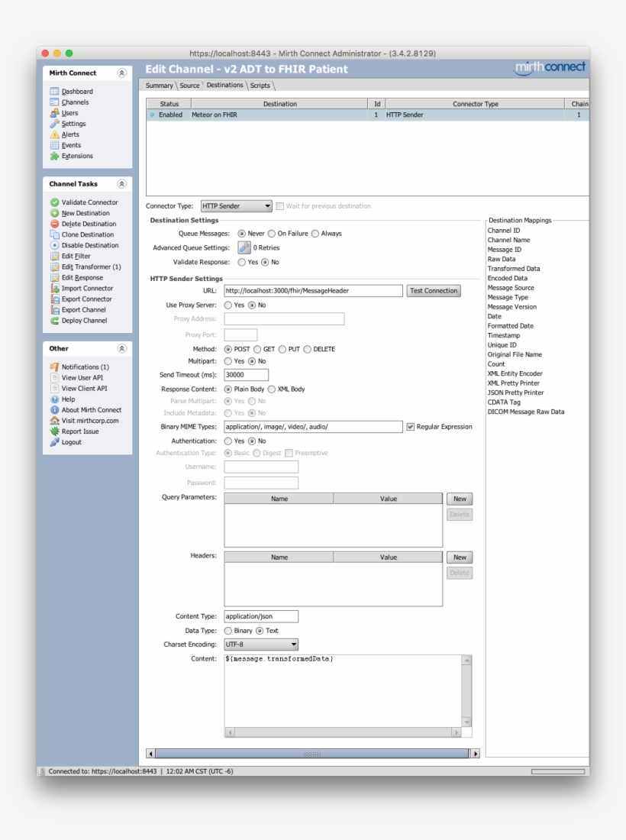Screen dimensions: 626x840
Task: Uncheck Regular Expression for Binary MIME Types
Action: tap(411, 427)
